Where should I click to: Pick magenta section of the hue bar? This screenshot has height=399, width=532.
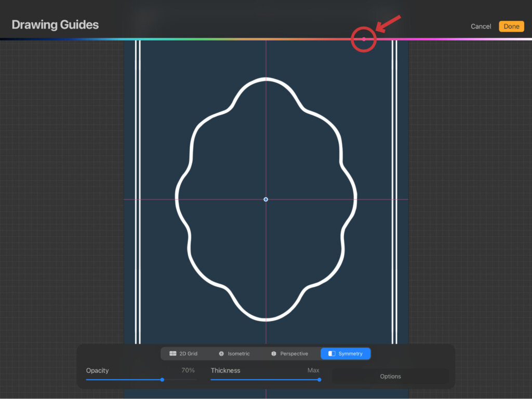pyautogui.click(x=442, y=39)
